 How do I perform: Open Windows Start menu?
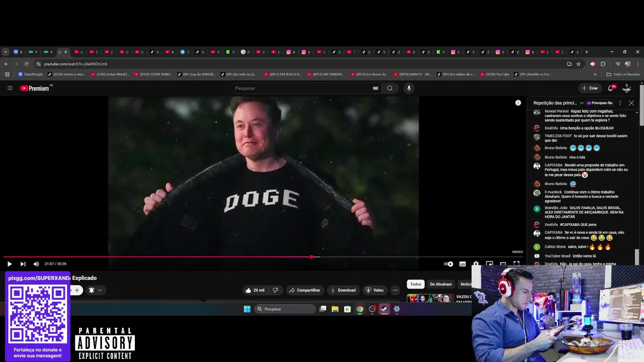tap(247, 309)
